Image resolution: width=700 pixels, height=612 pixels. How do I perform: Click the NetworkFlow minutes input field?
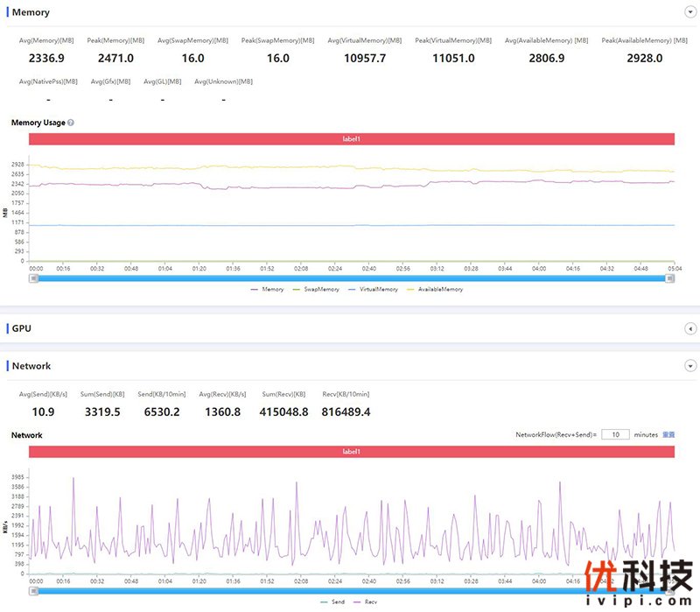click(x=614, y=434)
